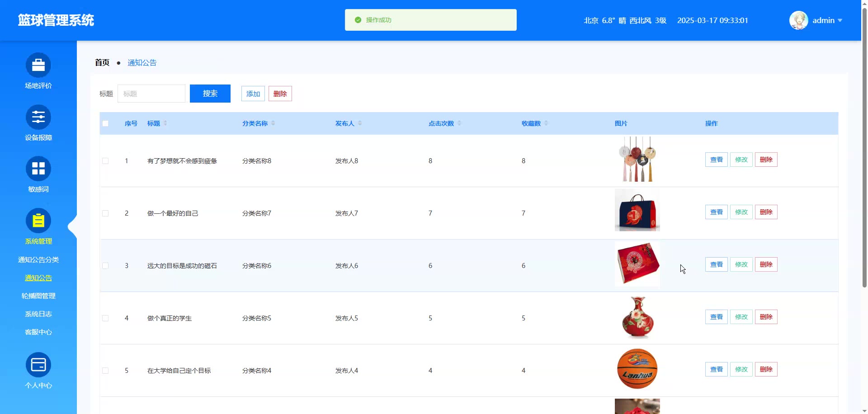View row 4 发布人5 with 查看
The width and height of the screenshot is (868, 414).
717,317
